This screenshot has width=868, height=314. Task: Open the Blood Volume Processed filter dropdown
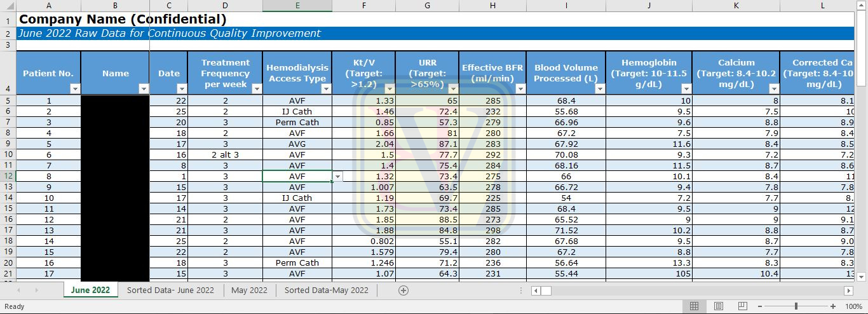(600, 89)
